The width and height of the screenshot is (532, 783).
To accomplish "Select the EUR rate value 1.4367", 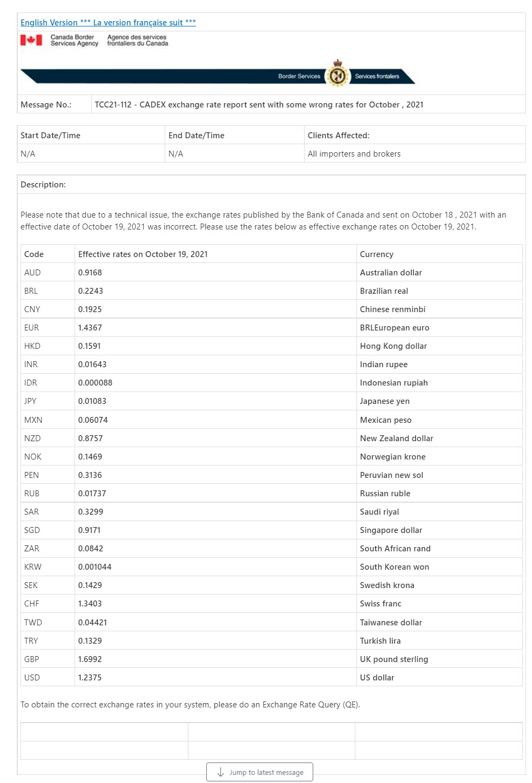I will [90, 328].
